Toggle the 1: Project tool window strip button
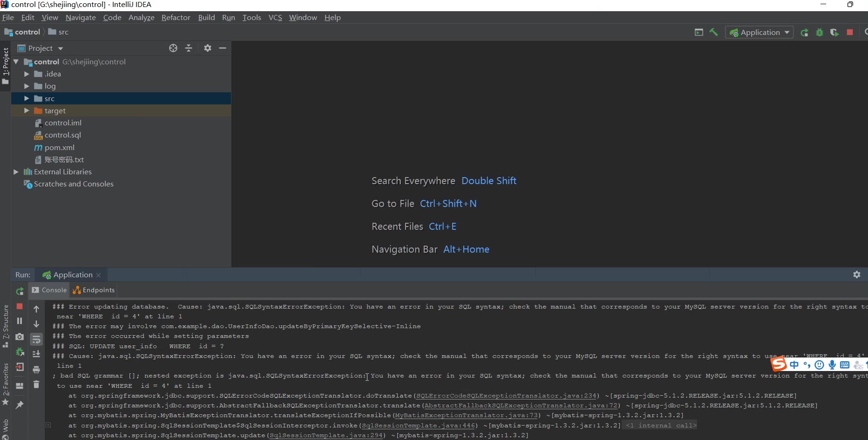The height and width of the screenshot is (440, 868). pyautogui.click(x=6, y=66)
